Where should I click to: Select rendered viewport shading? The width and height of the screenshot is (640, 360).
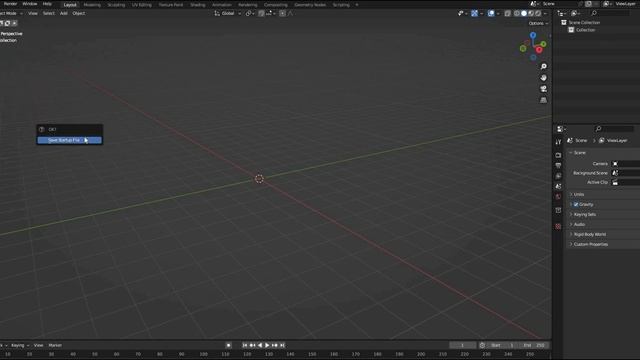(538, 13)
